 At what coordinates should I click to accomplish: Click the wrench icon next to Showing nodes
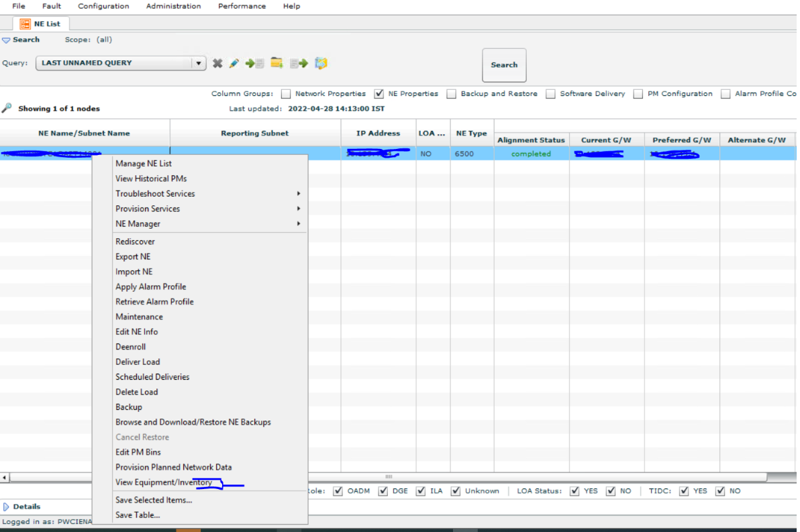click(8, 108)
